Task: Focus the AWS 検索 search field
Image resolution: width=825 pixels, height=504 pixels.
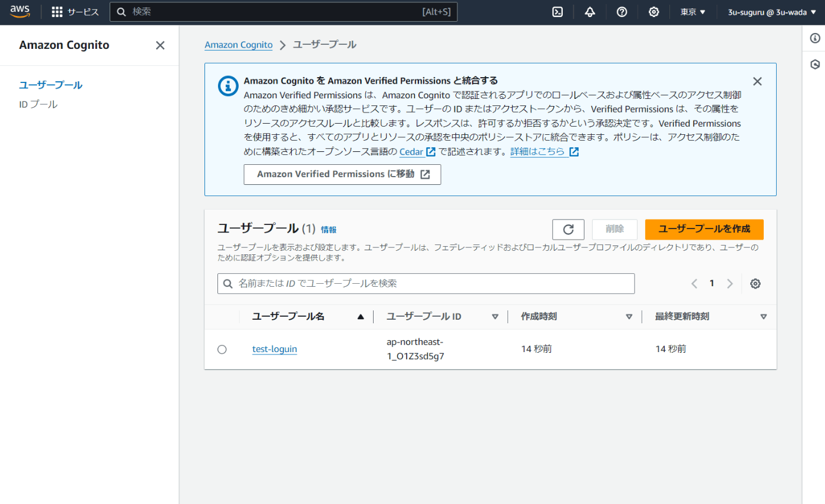Action: pos(283,12)
